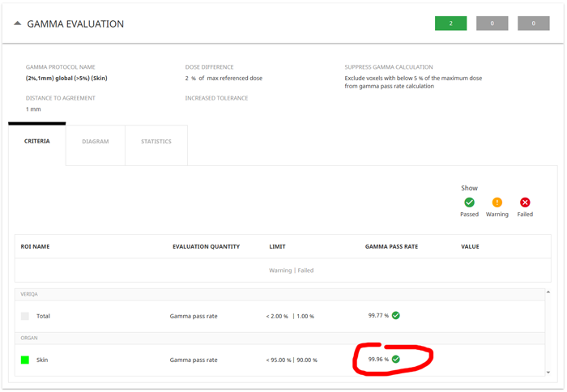This screenshot has width=567, height=392.
Task: Click the Skin row limit < 95.00 % | 90.00 %
Action: (x=292, y=360)
